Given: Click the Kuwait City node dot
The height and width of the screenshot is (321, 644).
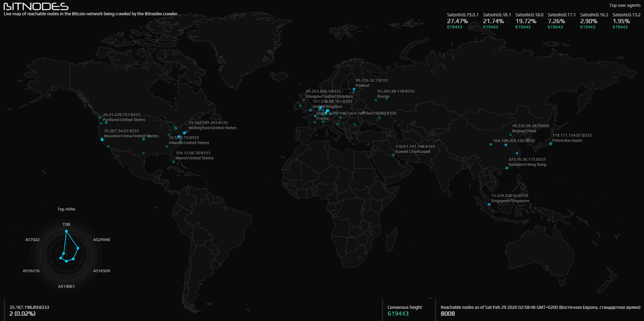Looking at the screenshot, I should [393, 155].
